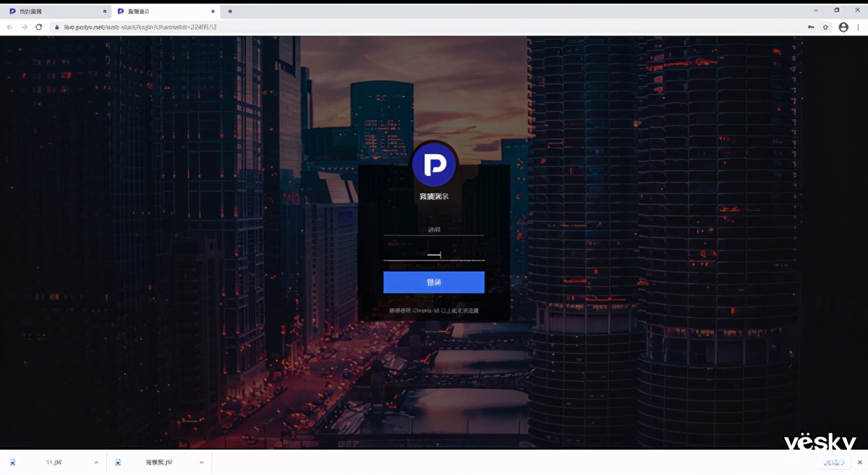Click the key saved-passwords icon
This screenshot has width=868, height=475.
[x=811, y=27]
